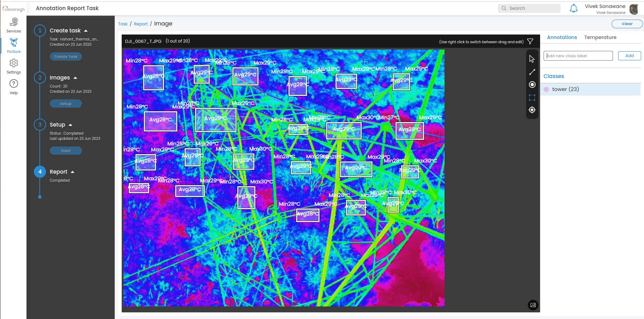The image size is (644, 319).
Task: Select the target spot temperature tool
Action: click(x=532, y=110)
